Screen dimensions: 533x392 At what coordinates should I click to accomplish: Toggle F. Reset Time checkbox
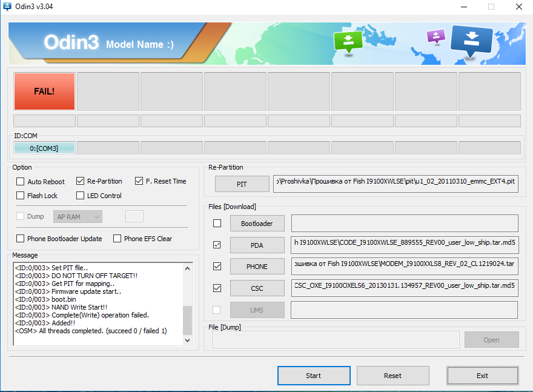pos(139,181)
